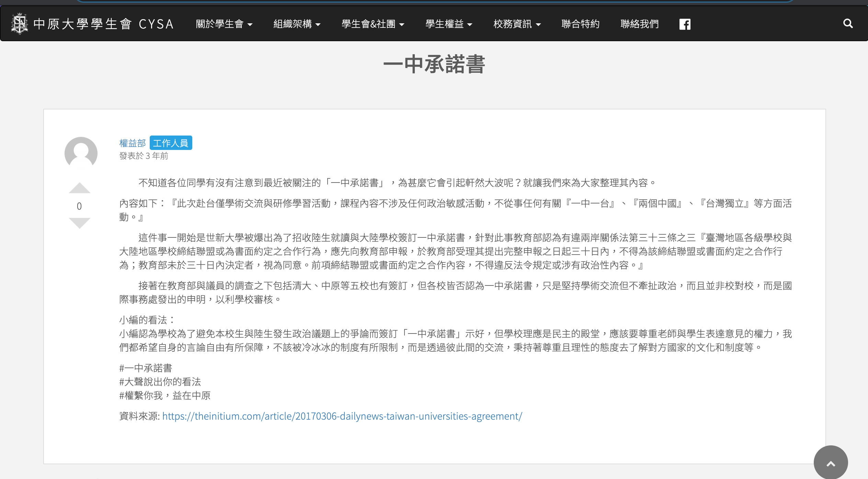868x479 pixels.
Task: Click the 一中承諾書 page heading
Action: (x=434, y=65)
